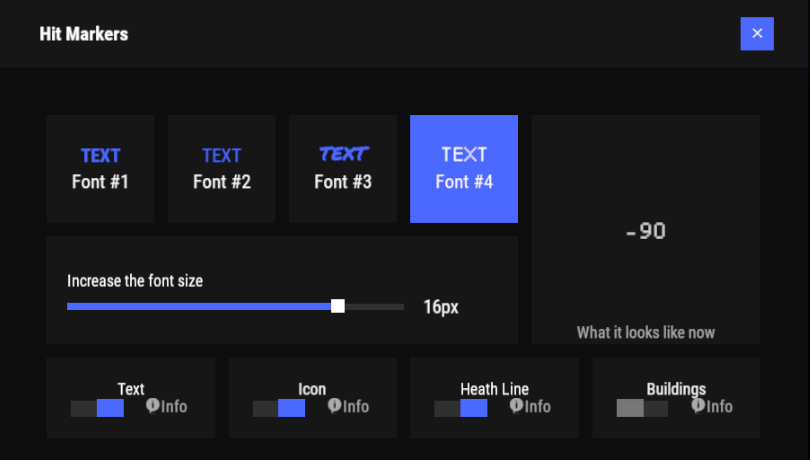Toggle the Heath Line switch

[461, 408]
